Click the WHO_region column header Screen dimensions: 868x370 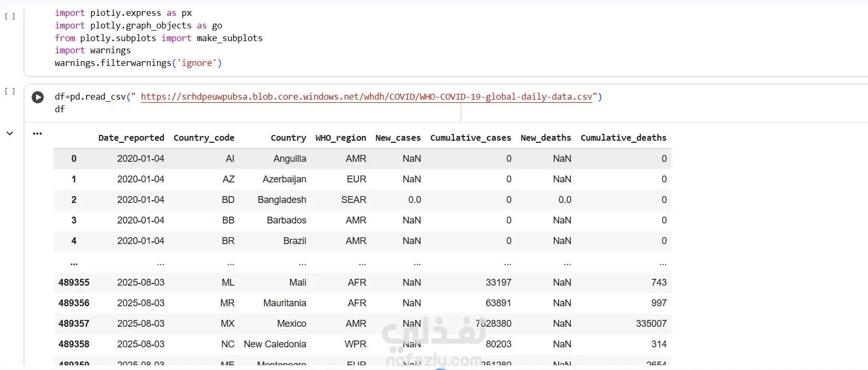(340, 138)
